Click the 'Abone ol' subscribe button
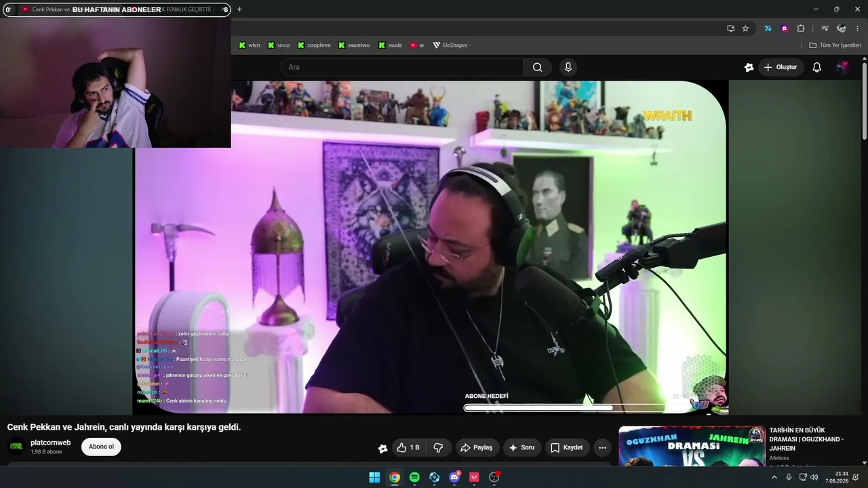 pyautogui.click(x=101, y=447)
